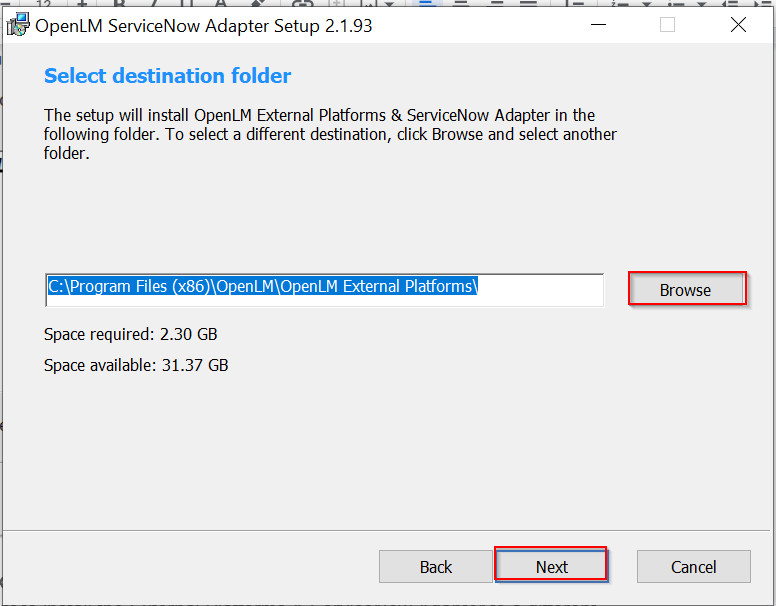Minimize the OpenLM setup window
The image size is (776, 606).
click(x=598, y=25)
